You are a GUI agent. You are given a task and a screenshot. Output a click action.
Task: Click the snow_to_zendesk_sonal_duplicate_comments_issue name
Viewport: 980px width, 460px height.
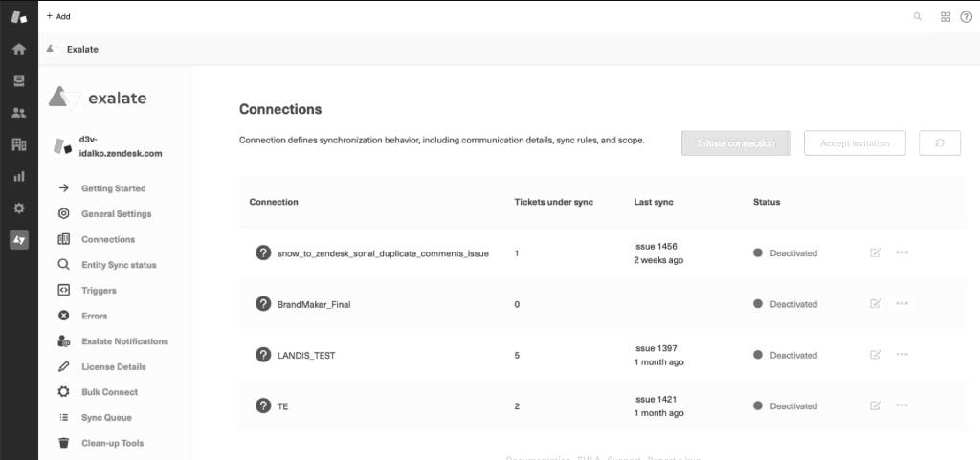coord(383,254)
